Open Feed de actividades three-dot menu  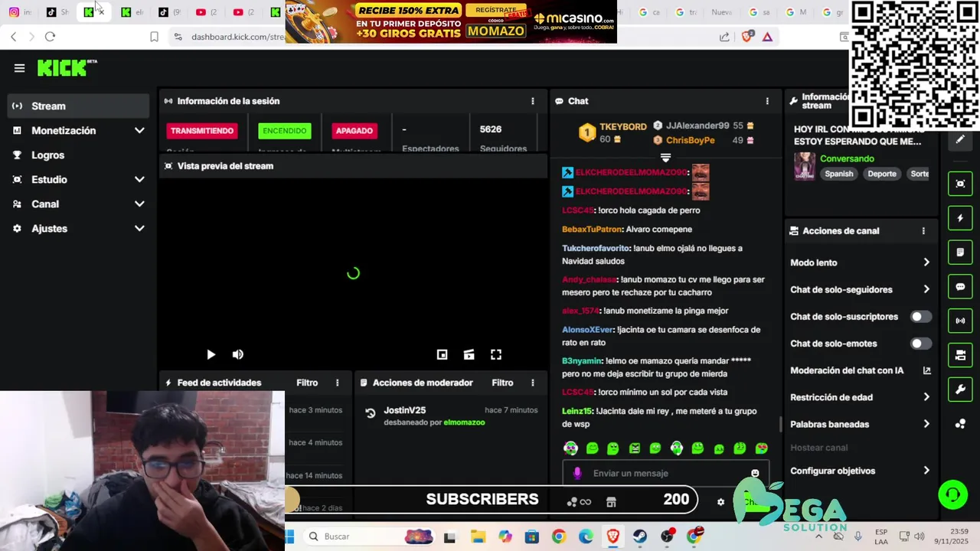(x=338, y=383)
